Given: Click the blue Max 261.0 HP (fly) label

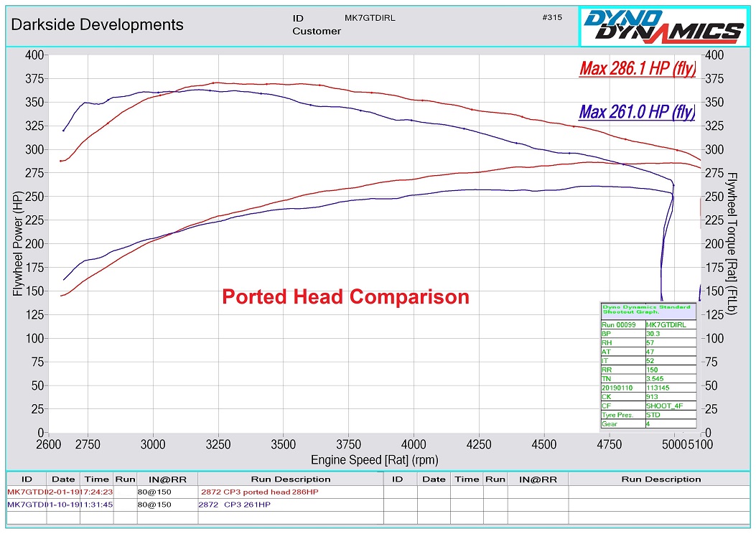Looking at the screenshot, I should pyautogui.click(x=637, y=112).
